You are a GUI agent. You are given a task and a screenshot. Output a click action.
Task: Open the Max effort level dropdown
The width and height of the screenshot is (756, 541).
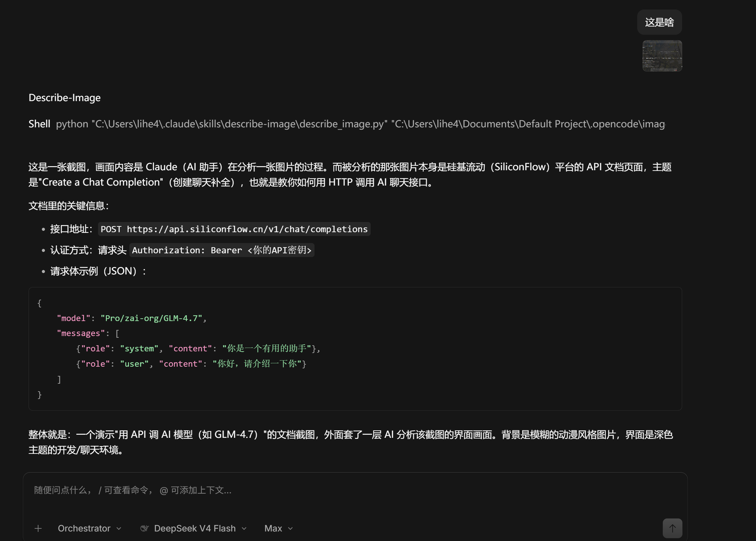(278, 528)
